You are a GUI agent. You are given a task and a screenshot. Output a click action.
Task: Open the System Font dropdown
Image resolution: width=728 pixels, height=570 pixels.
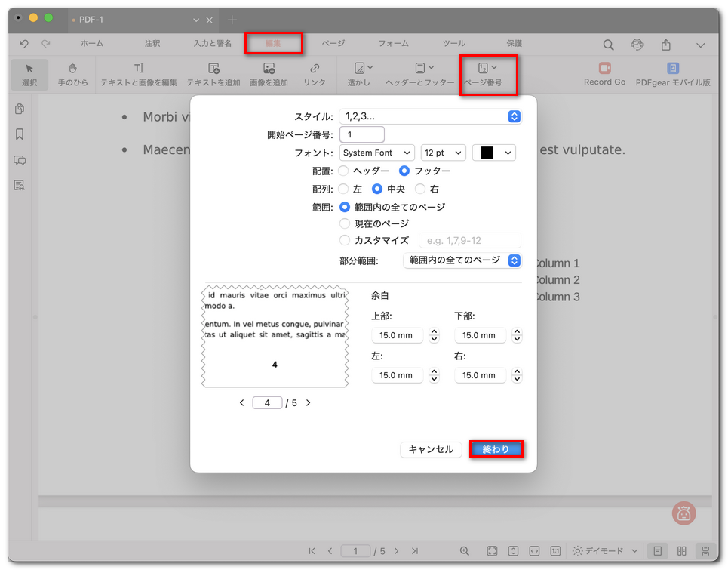point(377,153)
